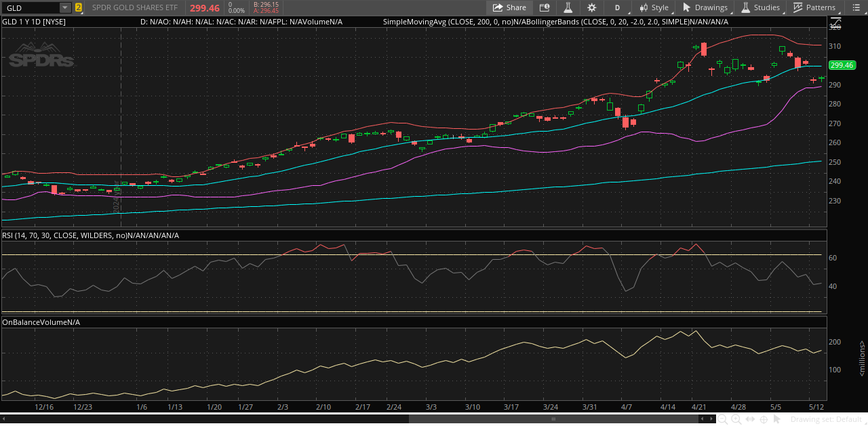Viewport: 868px width, 426px height.
Task: Open the Style menu
Action: (654, 7)
